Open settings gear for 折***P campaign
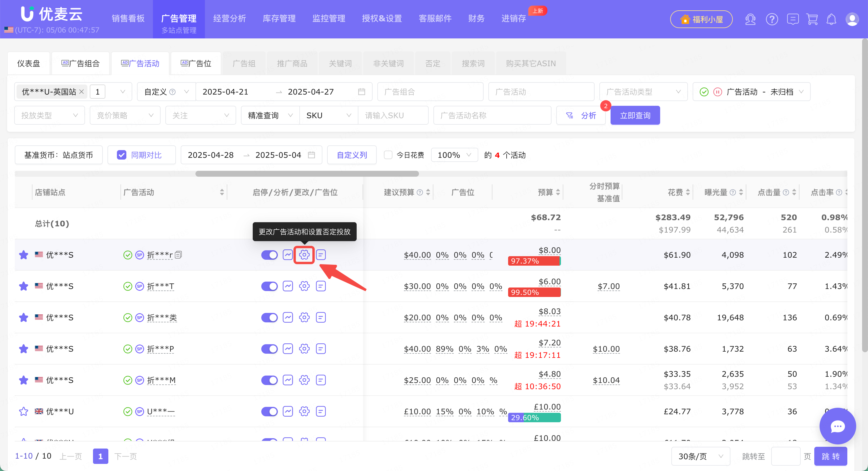The width and height of the screenshot is (868, 471). (x=304, y=349)
